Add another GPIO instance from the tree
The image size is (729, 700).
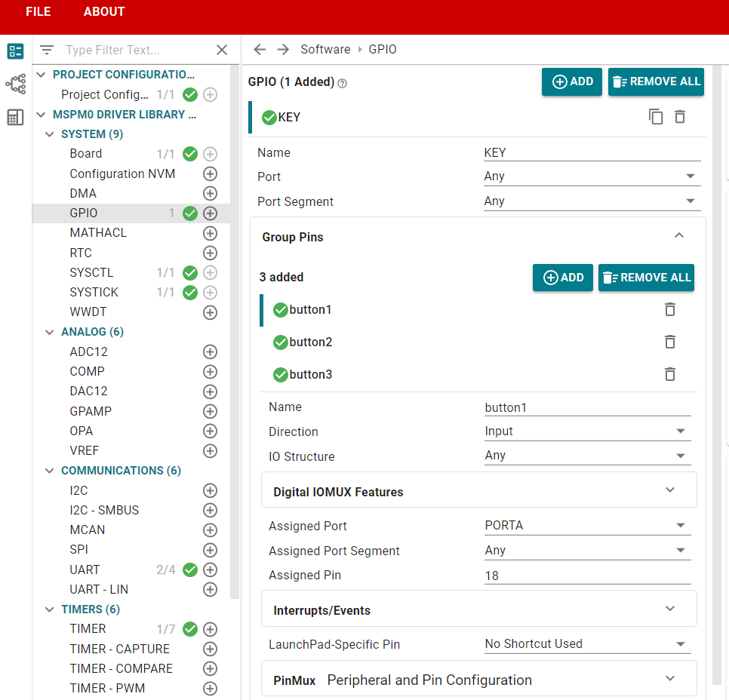coord(210,213)
